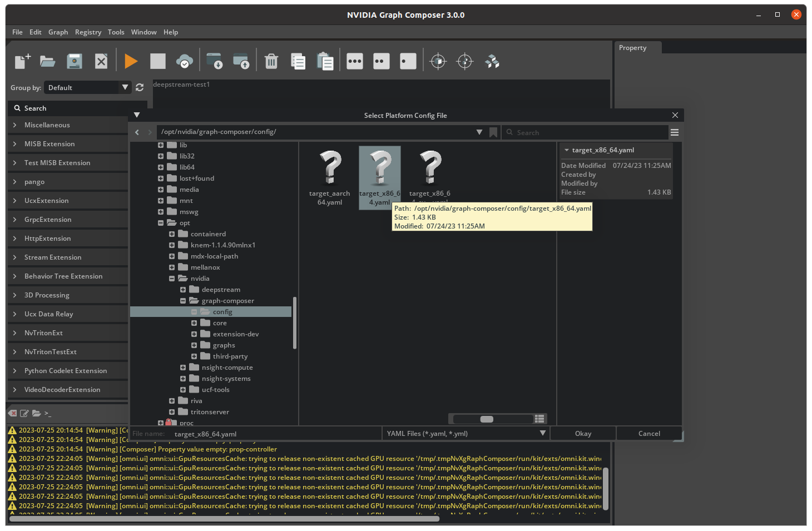Click the window download-arrow toolbar icon
Screen dimensions: 812x531
point(214,61)
